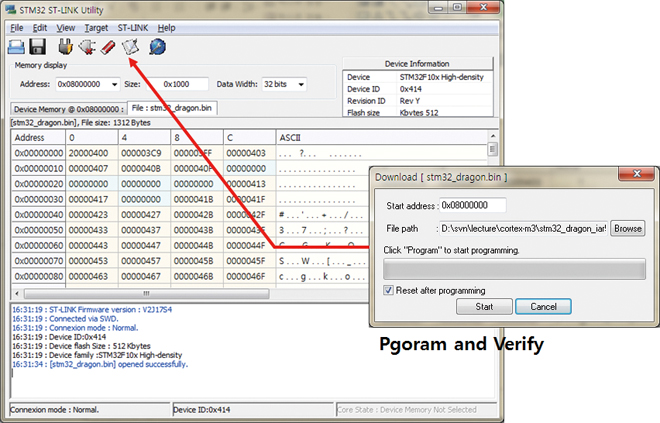Viewport: 660px width, 423px height.
Task: Select cell value 00000427
Action: coord(141,215)
